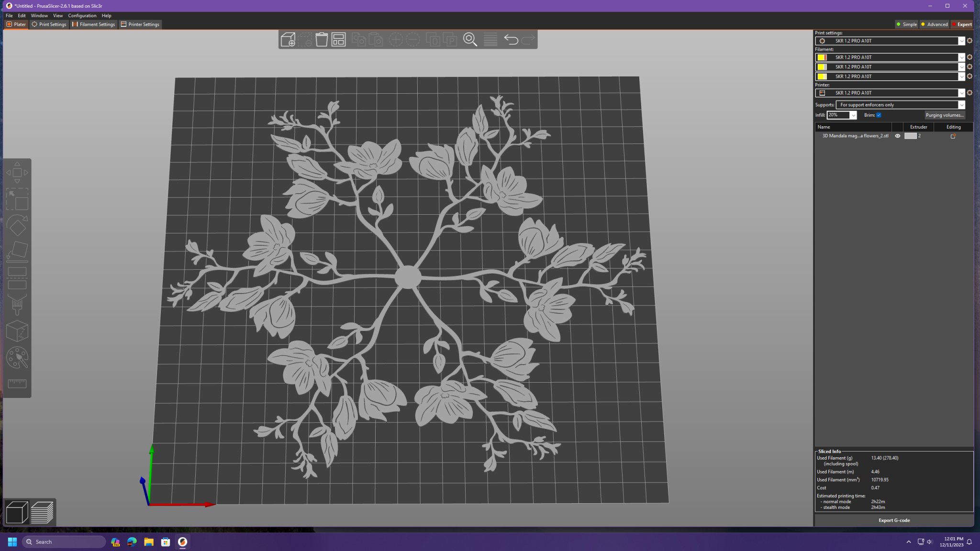Screen dimensions: 980x551
Task: Click the Undo arrow icon
Action: pos(511,40)
